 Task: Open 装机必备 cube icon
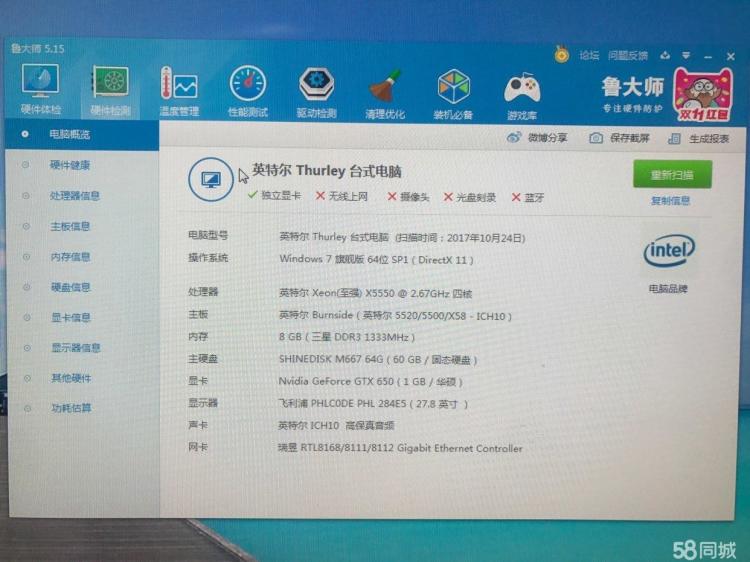(x=453, y=94)
